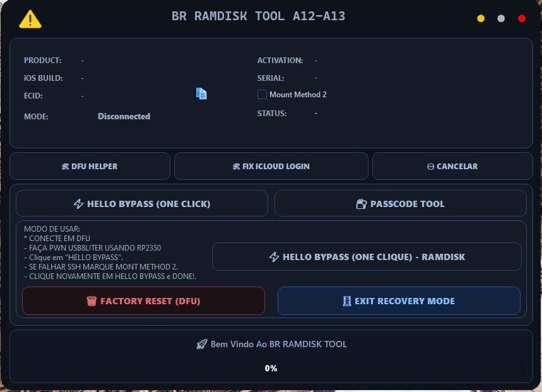The image size is (542, 392).
Task: Click Bem Vindo Ao BR RAMDISK TOOL message
Action: pos(279,344)
